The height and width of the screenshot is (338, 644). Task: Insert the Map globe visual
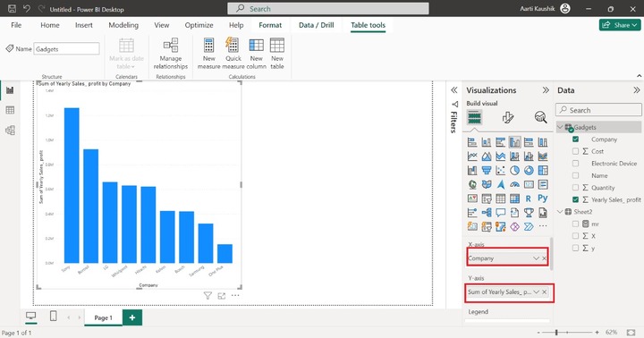(x=472, y=184)
